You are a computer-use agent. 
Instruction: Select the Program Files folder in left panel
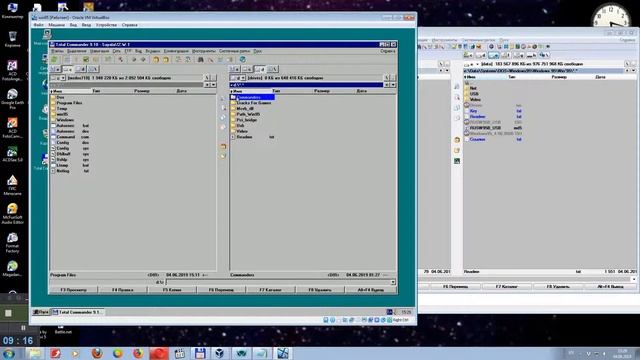(x=67, y=103)
